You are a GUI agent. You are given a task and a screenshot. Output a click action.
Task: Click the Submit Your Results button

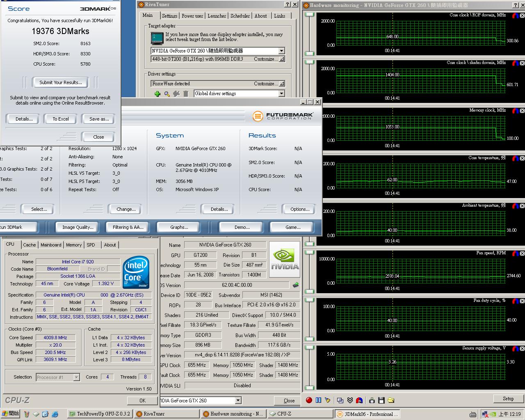pos(61,82)
